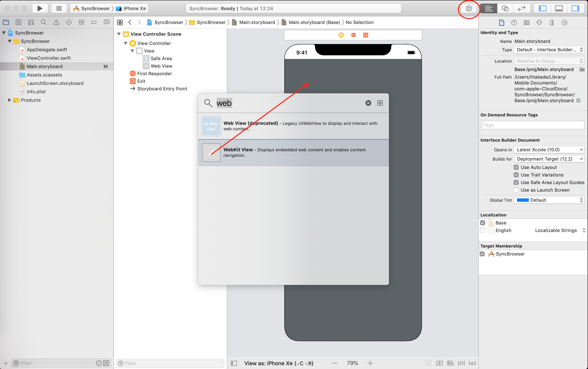Open the Type dropdown

click(549, 50)
